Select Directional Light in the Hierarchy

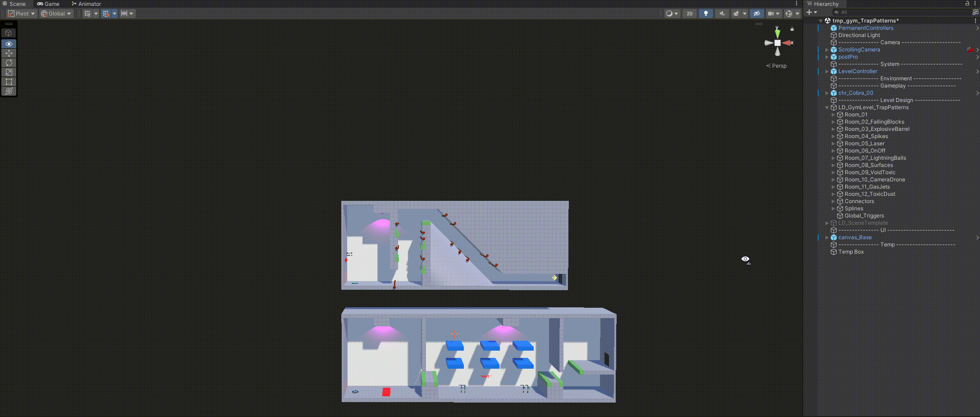click(x=859, y=35)
